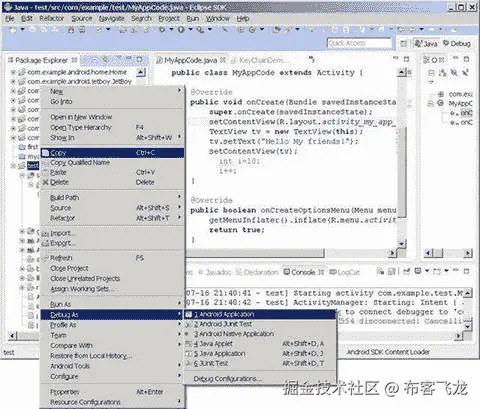
Task: Click the Open Console icon
Action: 437,272
